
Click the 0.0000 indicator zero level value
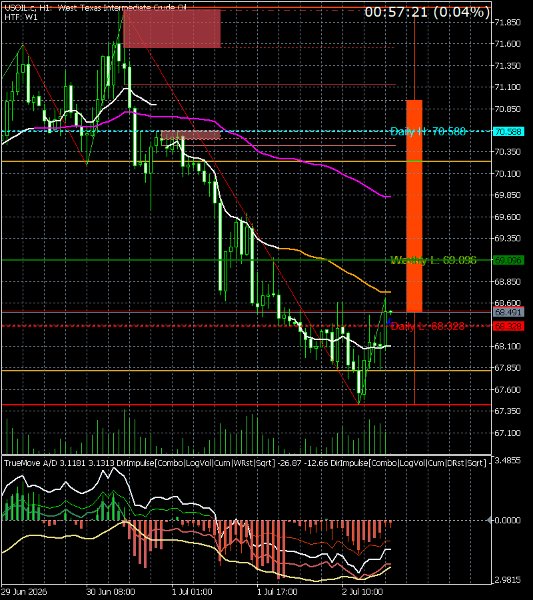tap(507, 520)
